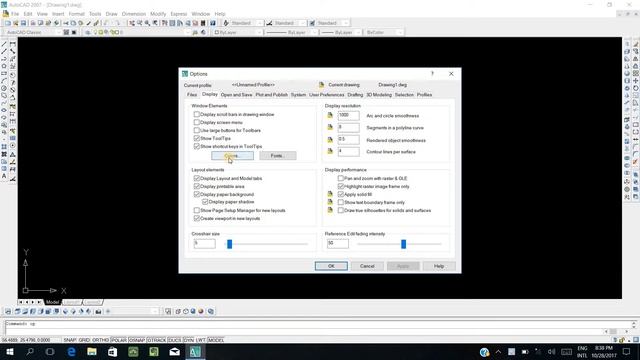Click the Fonts... button
The height and width of the screenshot is (360, 640).
click(278, 156)
